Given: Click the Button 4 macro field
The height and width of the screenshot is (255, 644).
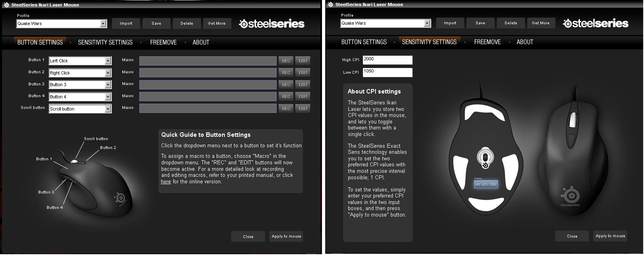Looking at the screenshot, I should pyautogui.click(x=208, y=96).
